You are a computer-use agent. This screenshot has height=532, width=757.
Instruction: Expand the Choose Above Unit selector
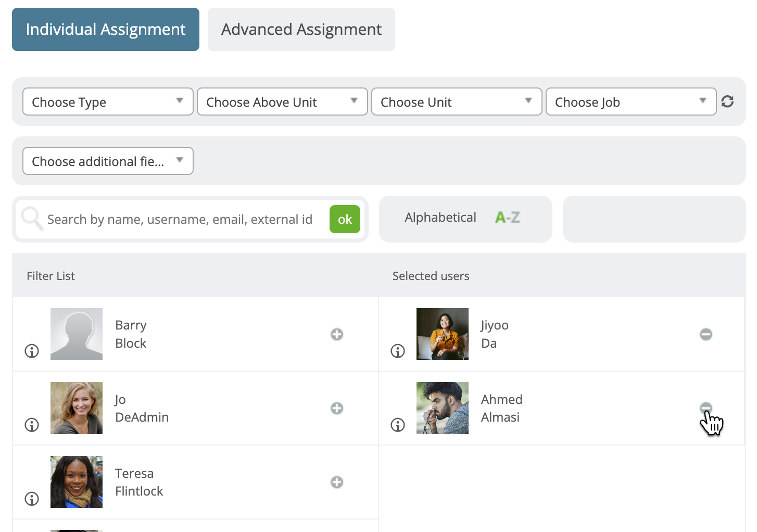(282, 102)
